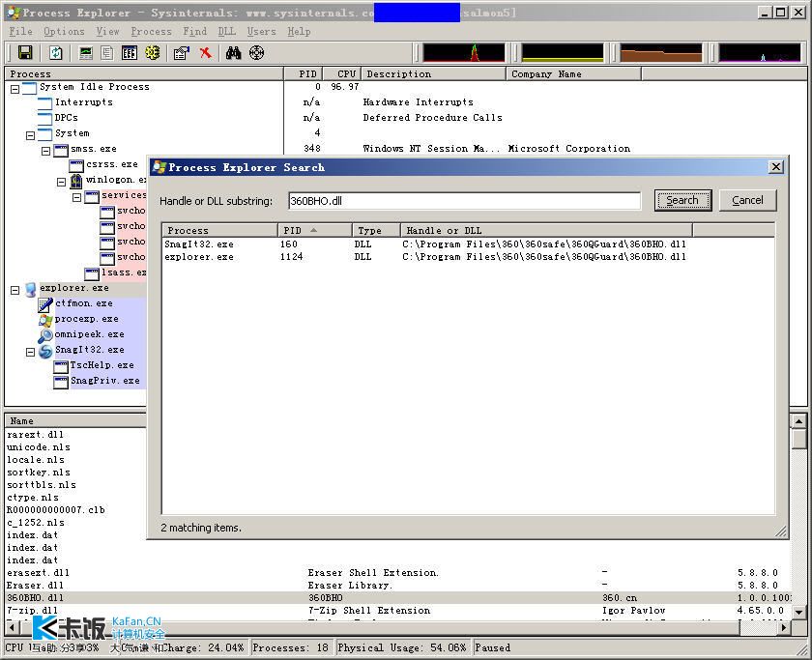Click the horizontal scrollbar left arrow
The width and height of the screenshot is (812, 660).
12,627
